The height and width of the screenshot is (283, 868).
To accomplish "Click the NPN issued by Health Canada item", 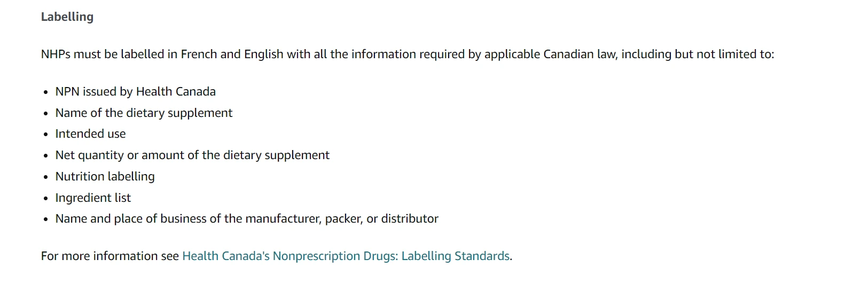I will tap(136, 92).
